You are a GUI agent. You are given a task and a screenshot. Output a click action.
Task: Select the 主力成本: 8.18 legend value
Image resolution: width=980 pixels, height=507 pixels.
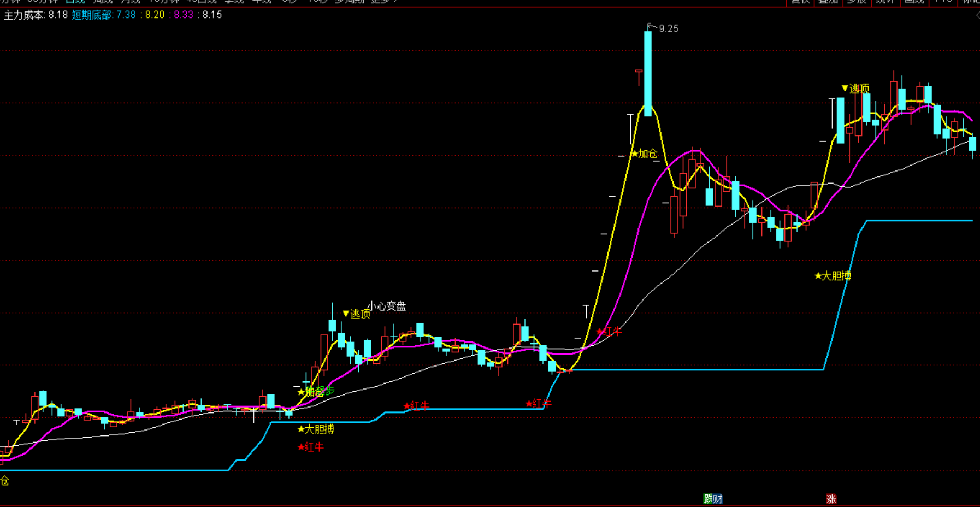pyautogui.click(x=36, y=15)
